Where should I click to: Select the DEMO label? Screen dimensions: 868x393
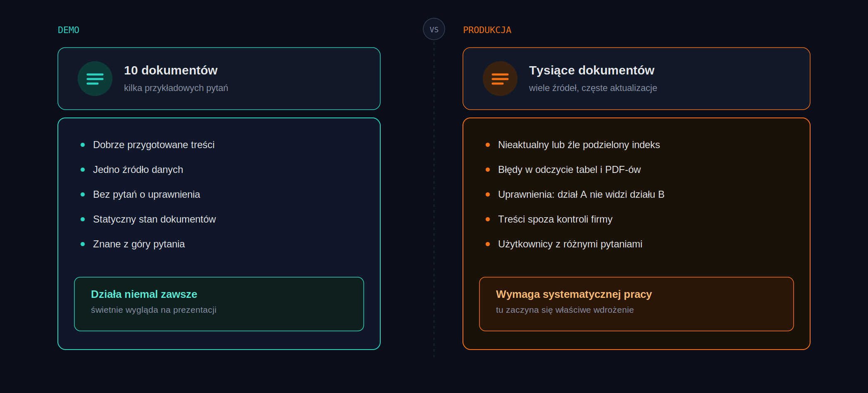tap(69, 30)
